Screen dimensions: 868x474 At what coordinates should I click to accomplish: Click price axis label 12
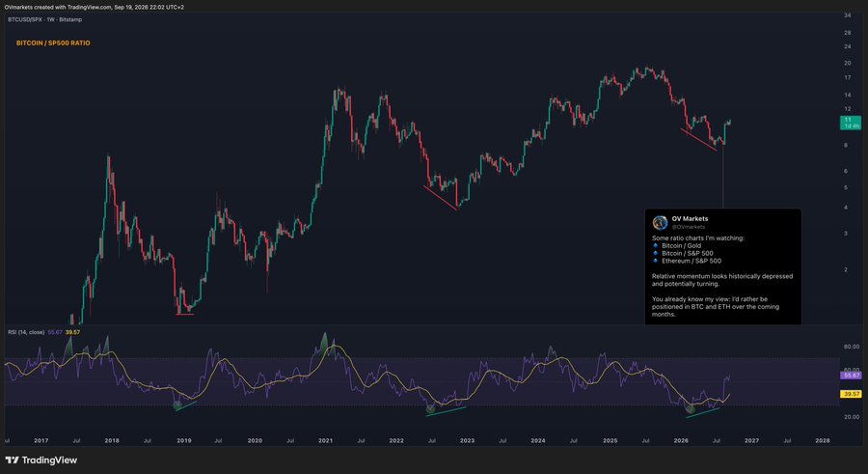point(848,109)
